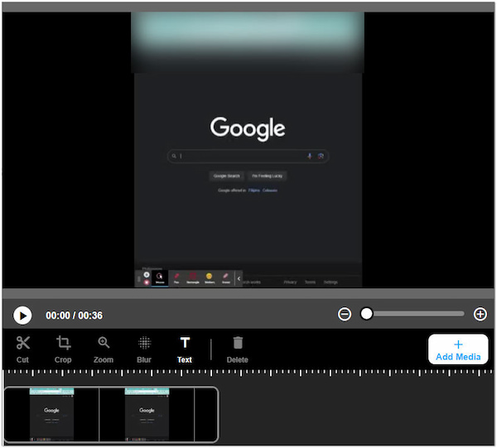This screenshot has width=497, height=448.
Task: Click the lens icon in preview search bar
Action: pos(321,156)
